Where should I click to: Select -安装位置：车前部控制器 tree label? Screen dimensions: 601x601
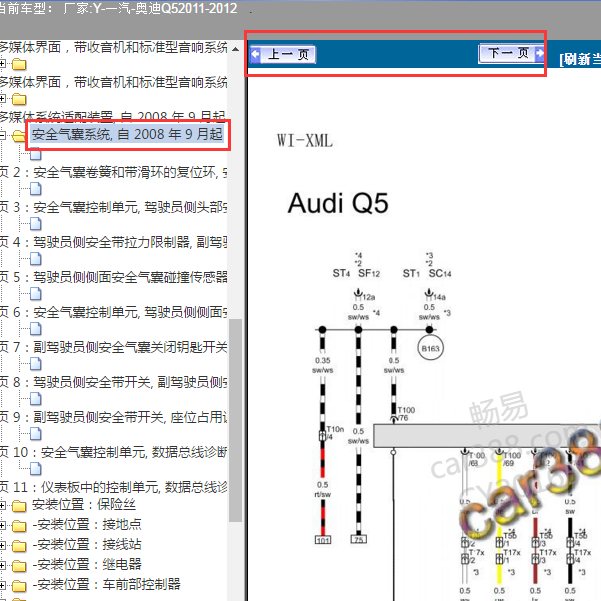107,585
